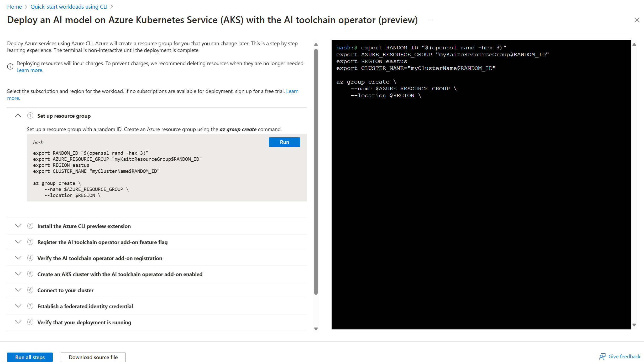
Task: Close the quick-start panel with X
Action: click(637, 20)
